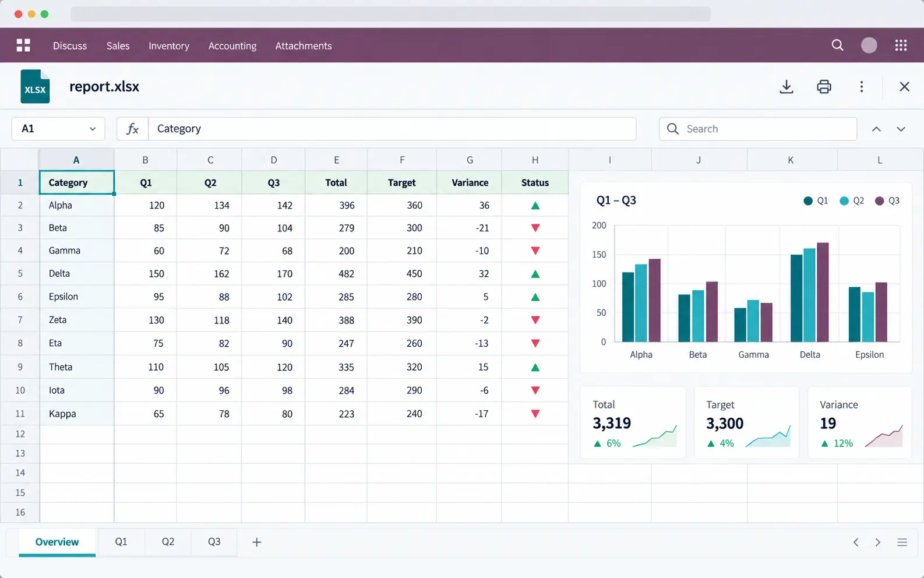Click the search magnifier in the top bar
Image resolution: width=924 pixels, height=578 pixels.
[837, 45]
